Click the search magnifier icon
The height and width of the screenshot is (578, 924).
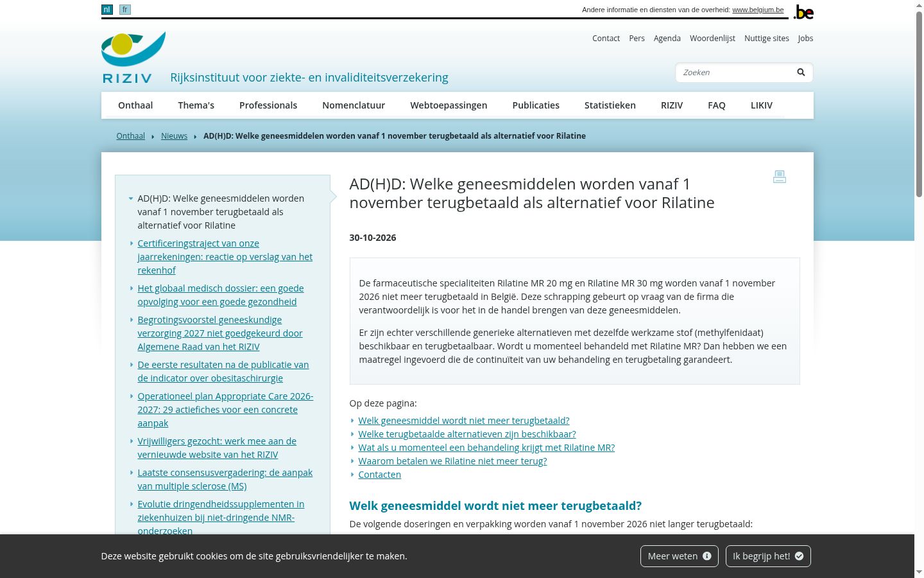point(801,73)
